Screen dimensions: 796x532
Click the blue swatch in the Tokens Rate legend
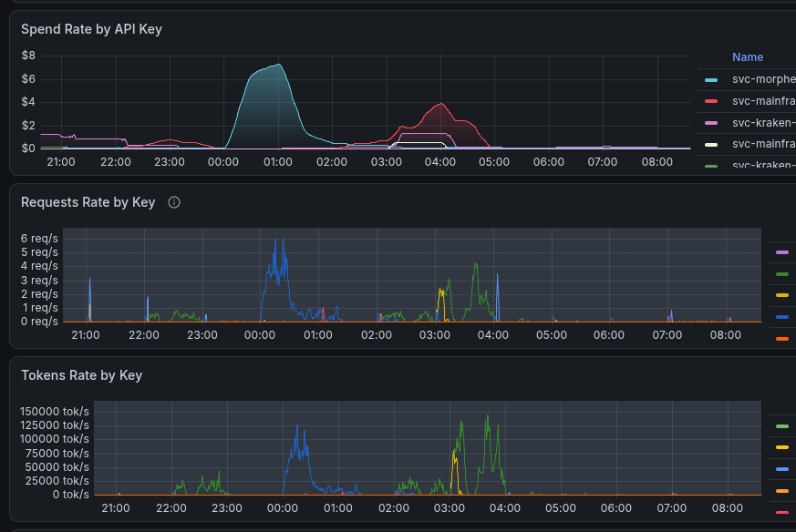click(782, 469)
